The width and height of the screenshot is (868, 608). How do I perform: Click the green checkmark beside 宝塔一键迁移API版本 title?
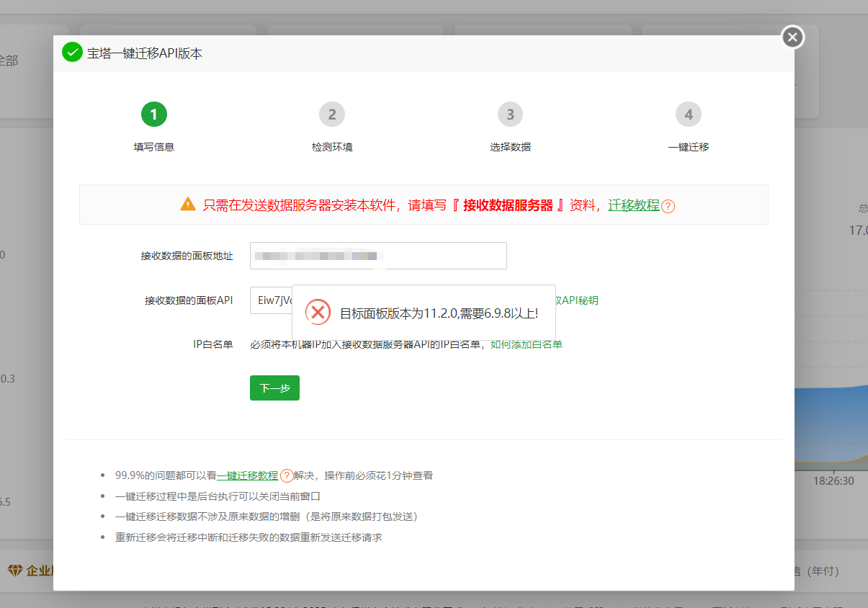[72, 53]
